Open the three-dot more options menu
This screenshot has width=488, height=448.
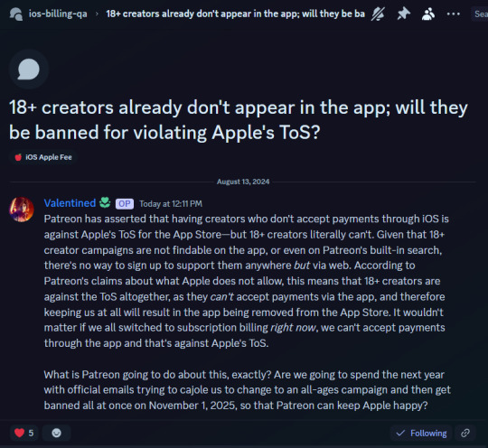pyautogui.click(x=453, y=14)
